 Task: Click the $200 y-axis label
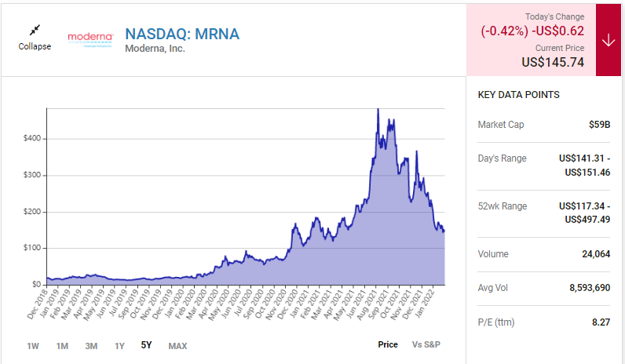(x=32, y=212)
